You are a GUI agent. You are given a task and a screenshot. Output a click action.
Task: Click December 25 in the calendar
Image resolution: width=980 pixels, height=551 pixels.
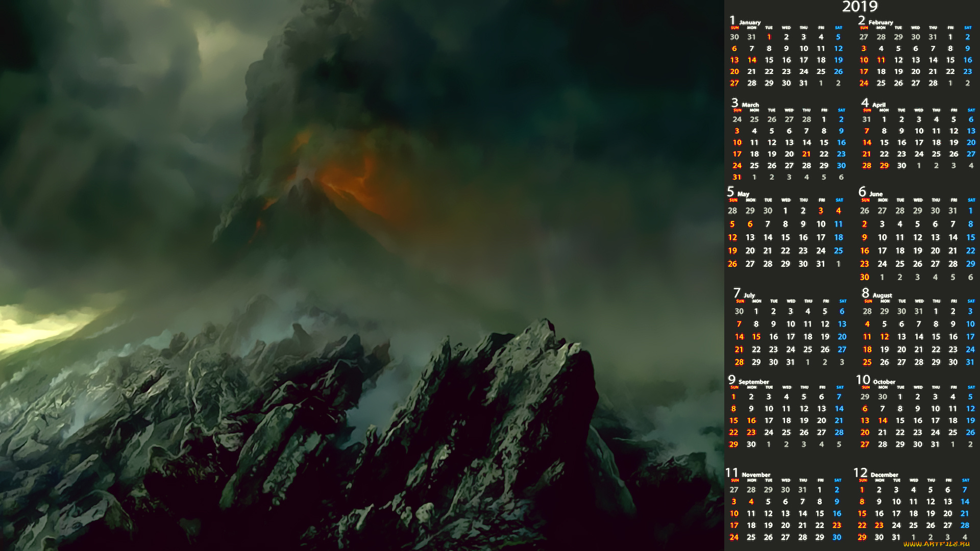(913, 525)
